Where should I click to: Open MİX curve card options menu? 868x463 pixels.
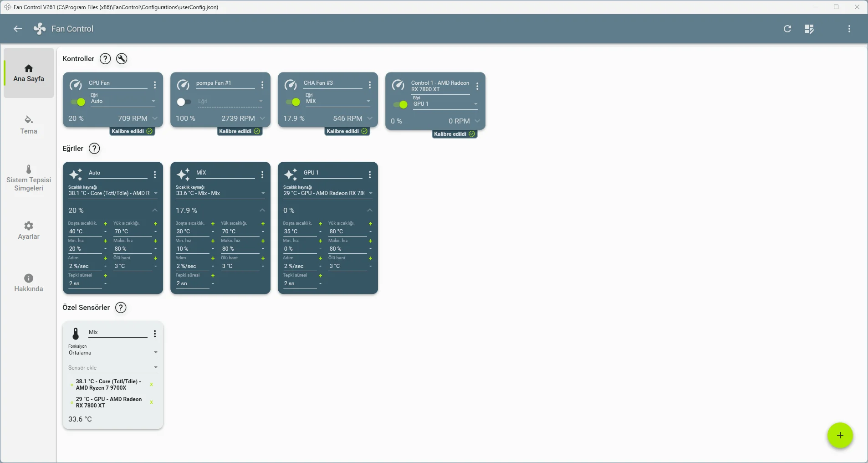click(262, 175)
